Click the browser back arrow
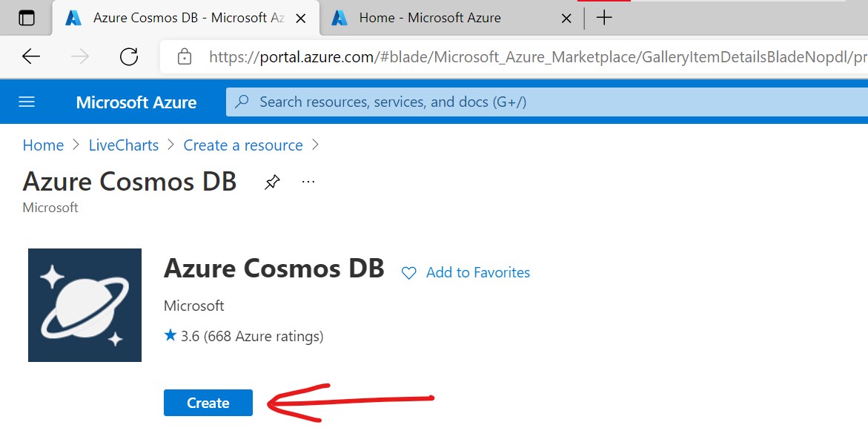This screenshot has width=868, height=448. (x=31, y=56)
